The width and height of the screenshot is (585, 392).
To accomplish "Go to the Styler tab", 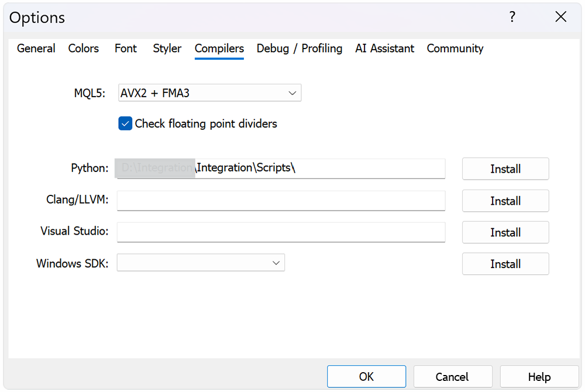I will 167,49.
